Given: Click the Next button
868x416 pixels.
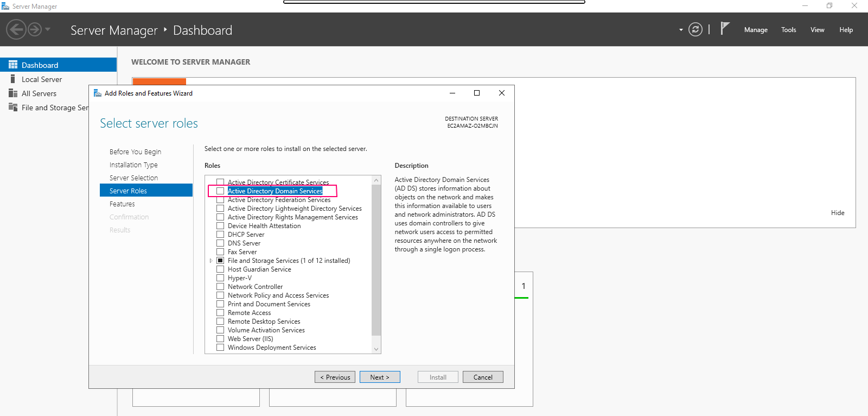Looking at the screenshot, I should (x=380, y=377).
